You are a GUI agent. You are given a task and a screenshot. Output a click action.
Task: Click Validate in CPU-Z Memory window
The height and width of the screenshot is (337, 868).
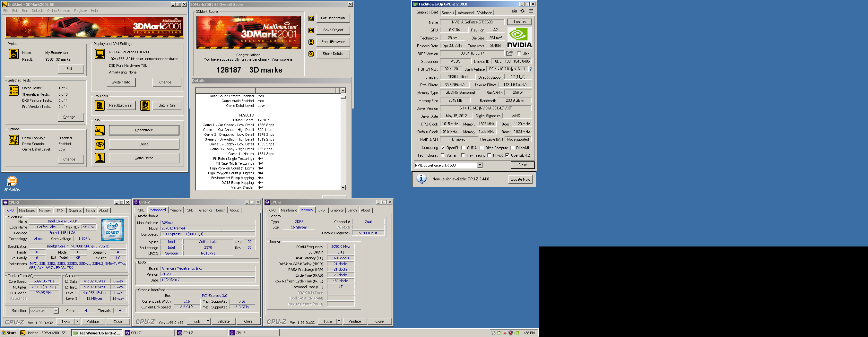355,321
